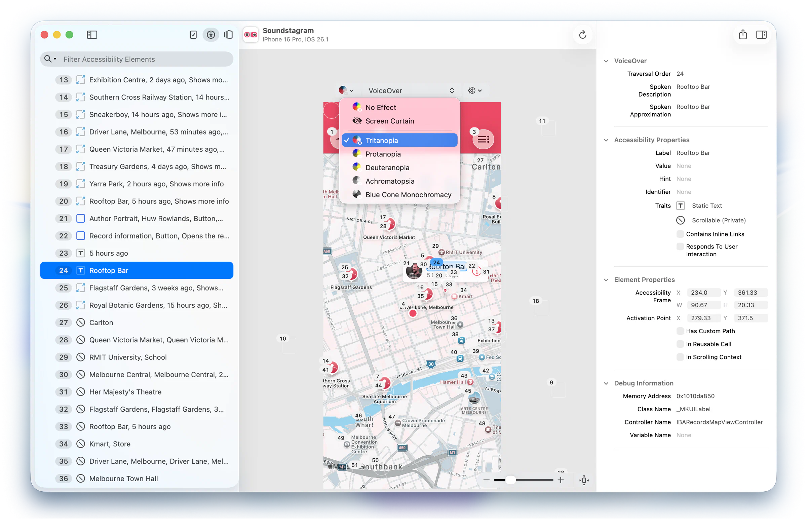Select row 29 RMIT University, School
Image resolution: width=807 pixels, height=532 pixels.
137,357
